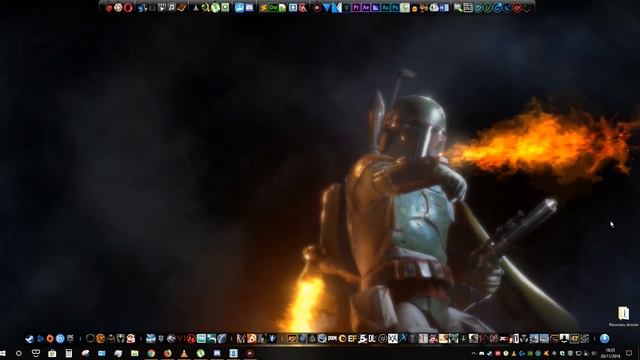
Task: Open the taskbar clock and date
Action: click(611, 353)
